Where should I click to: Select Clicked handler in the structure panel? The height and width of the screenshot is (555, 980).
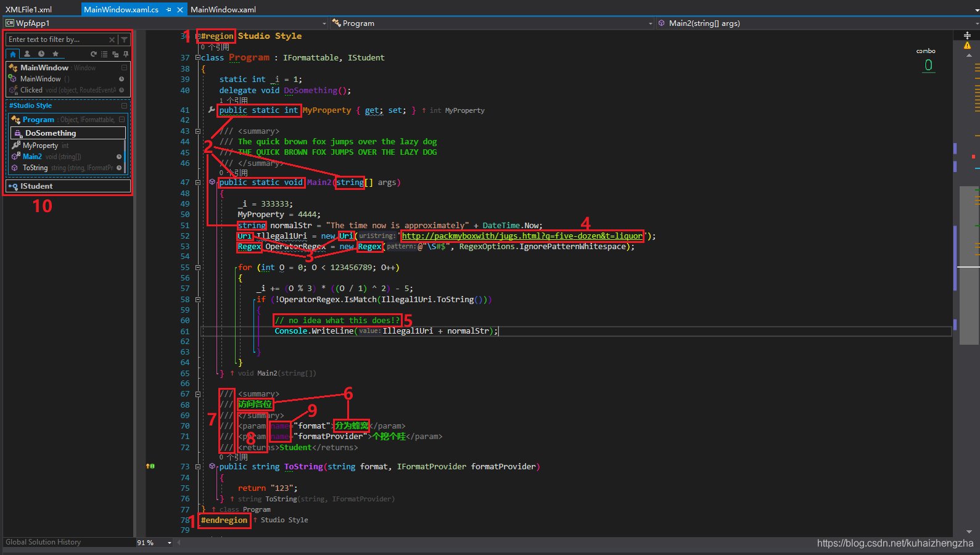pos(68,90)
